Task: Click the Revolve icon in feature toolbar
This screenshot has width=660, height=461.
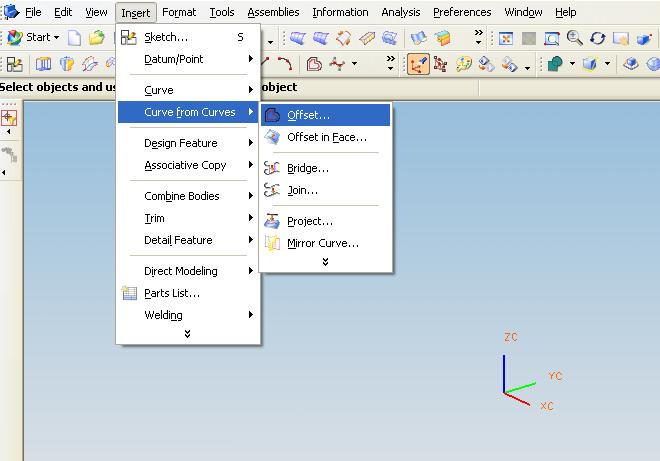Action: [67, 64]
